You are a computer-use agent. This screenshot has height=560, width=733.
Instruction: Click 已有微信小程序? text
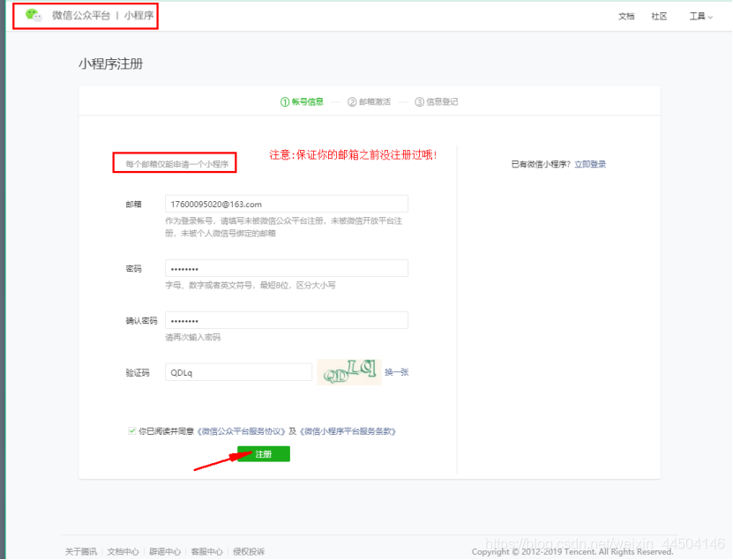coord(542,164)
